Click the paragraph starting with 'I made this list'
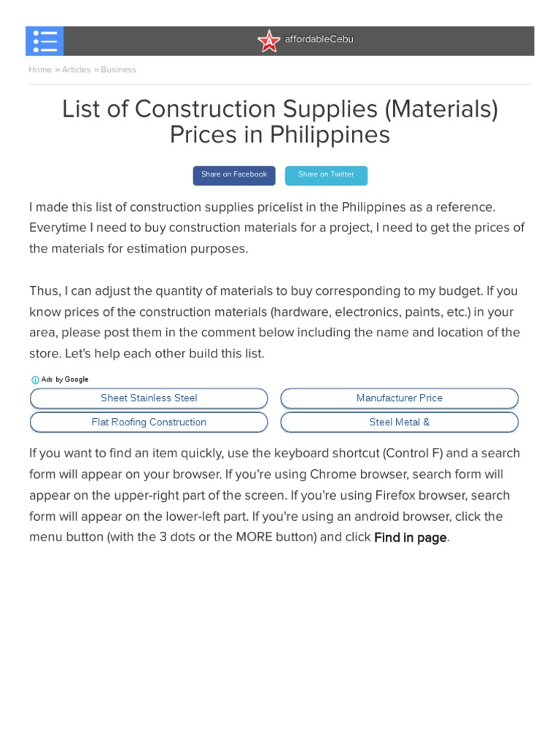 277,228
